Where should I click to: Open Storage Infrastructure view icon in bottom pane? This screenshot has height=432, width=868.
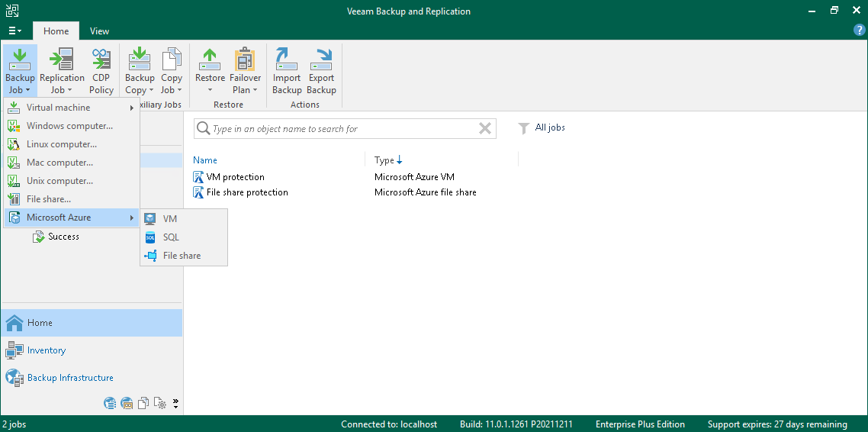click(x=110, y=403)
